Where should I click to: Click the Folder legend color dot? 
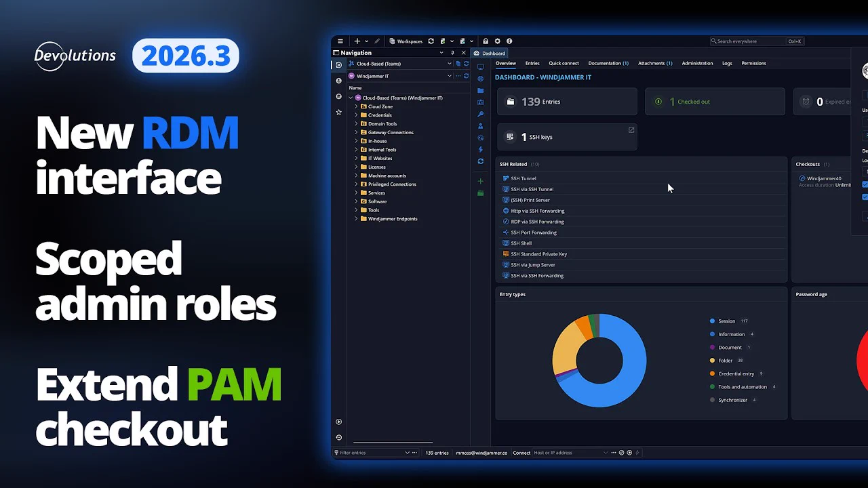[712, 361]
